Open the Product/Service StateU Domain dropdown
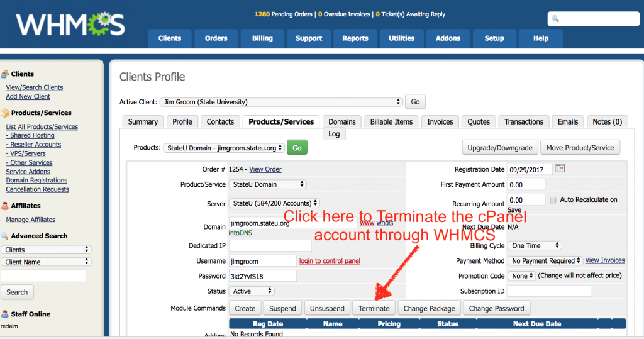 pos(267,184)
